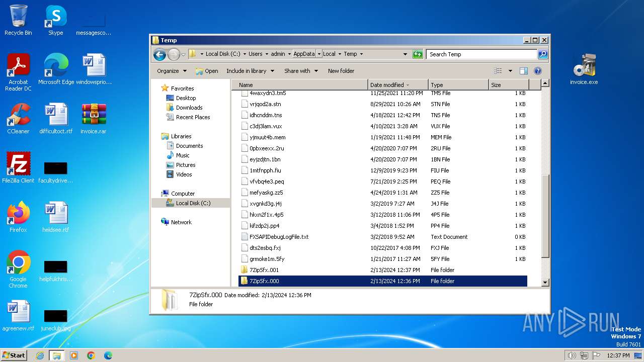This screenshot has width=644, height=362.
Task: Sort by Type column header
Action: point(458,85)
